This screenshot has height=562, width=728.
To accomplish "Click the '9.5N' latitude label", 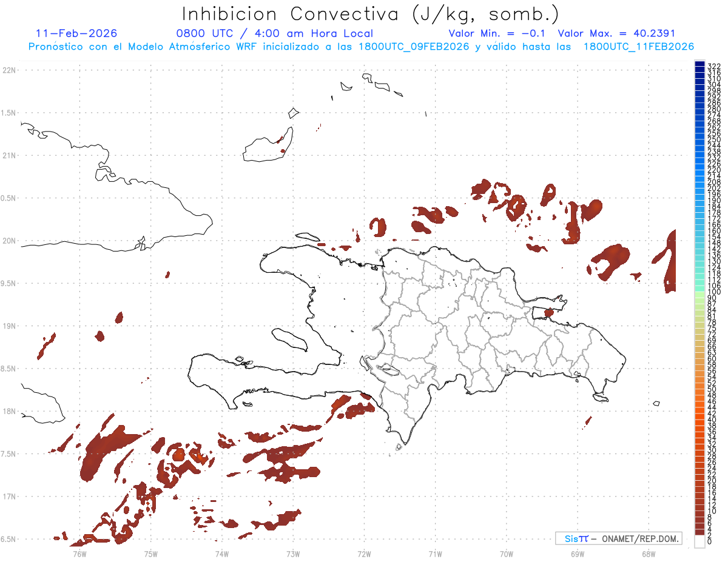I will coord(8,284).
